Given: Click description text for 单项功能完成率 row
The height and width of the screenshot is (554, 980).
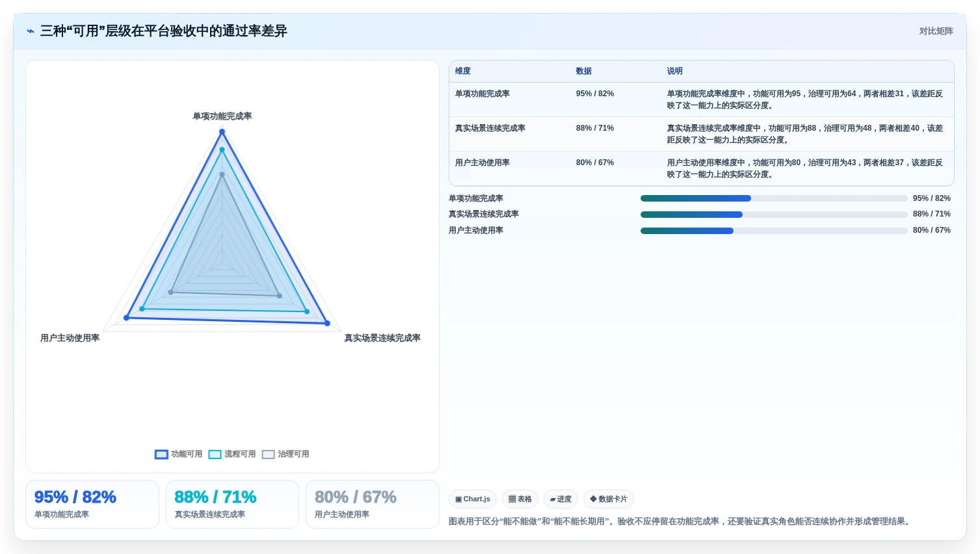Looking at the screenshot, I should (805, 99).
